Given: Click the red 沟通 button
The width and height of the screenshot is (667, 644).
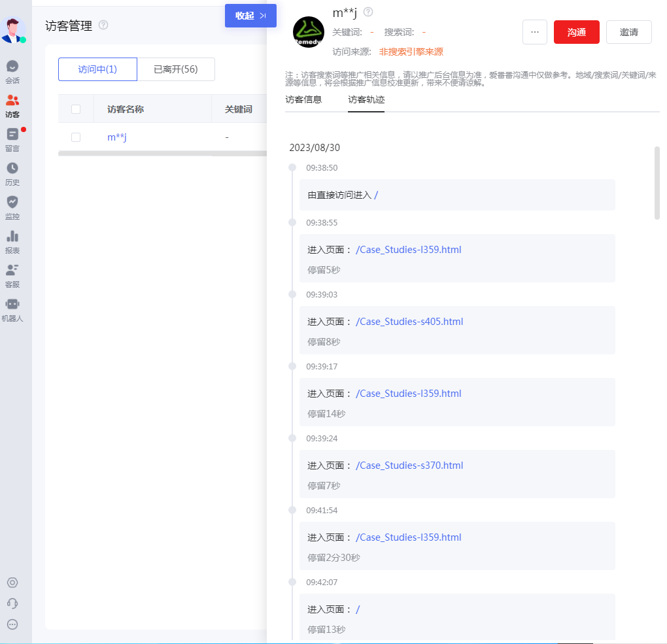Looking at the screenshot, I should click(576, 32).
